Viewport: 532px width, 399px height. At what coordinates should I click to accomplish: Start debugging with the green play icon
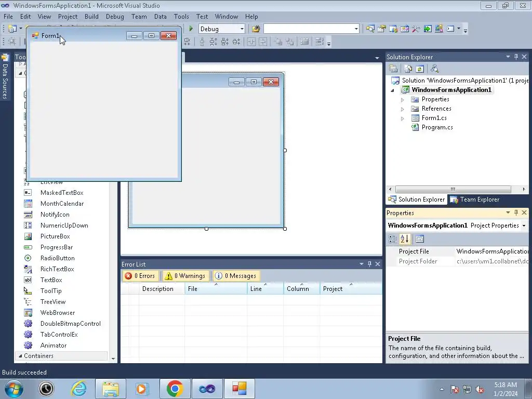pos(191,29)
